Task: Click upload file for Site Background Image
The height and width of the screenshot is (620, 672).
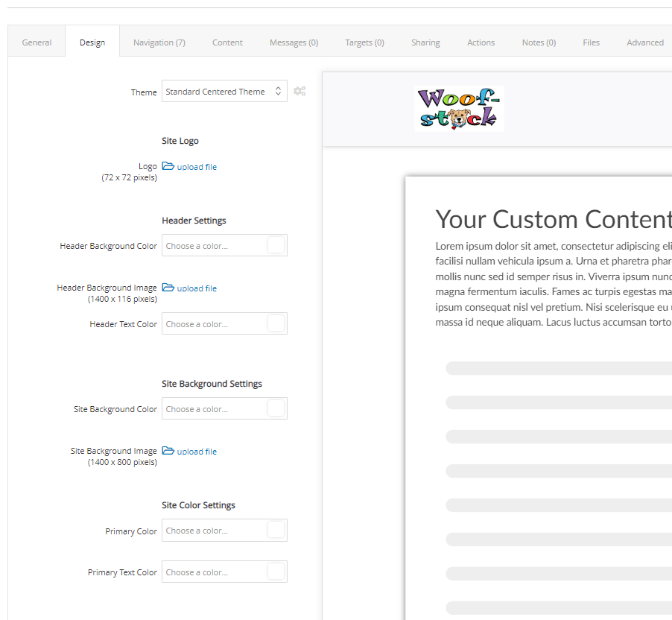Action: (x=197, y=452)
